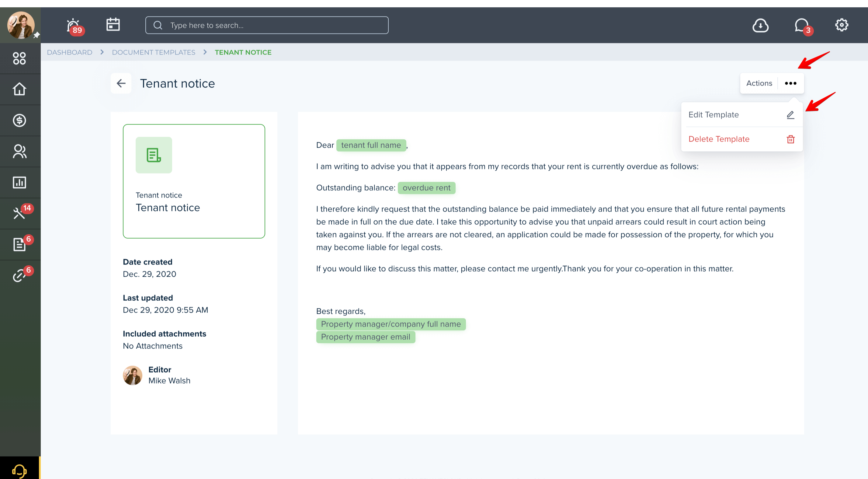Viewport: 868px width, 479px height.
Task: Click the search field magnifier icon
Action: click(158, 25)
